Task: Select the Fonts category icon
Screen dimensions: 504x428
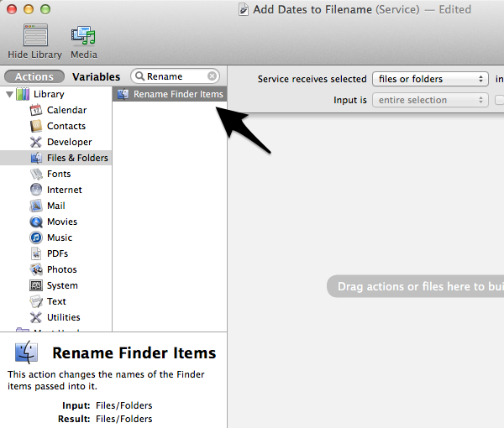Action: pos(36,174)
